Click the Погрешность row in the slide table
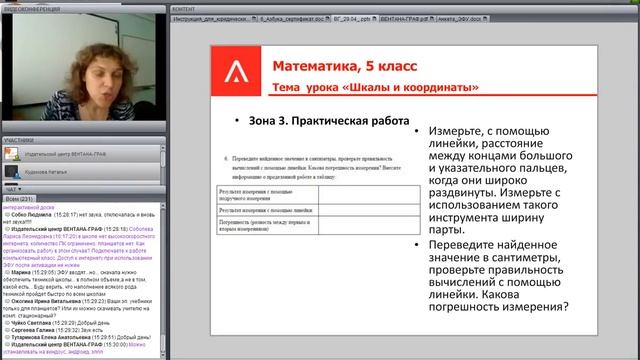 [318, 225]
